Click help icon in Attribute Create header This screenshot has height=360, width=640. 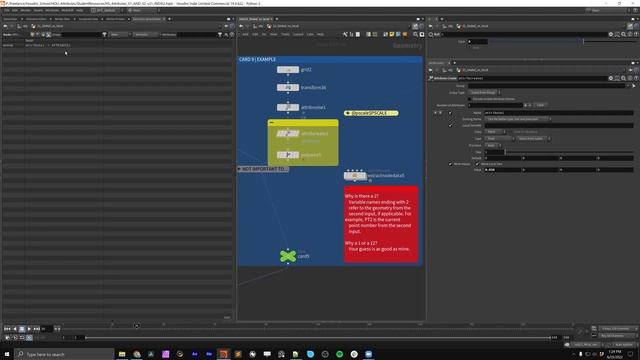[x=636, y=78]
